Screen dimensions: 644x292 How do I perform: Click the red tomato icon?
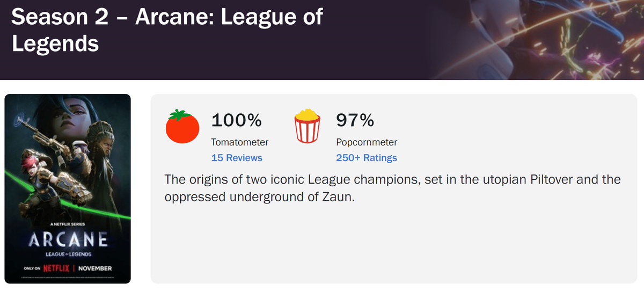pos(182,127)
